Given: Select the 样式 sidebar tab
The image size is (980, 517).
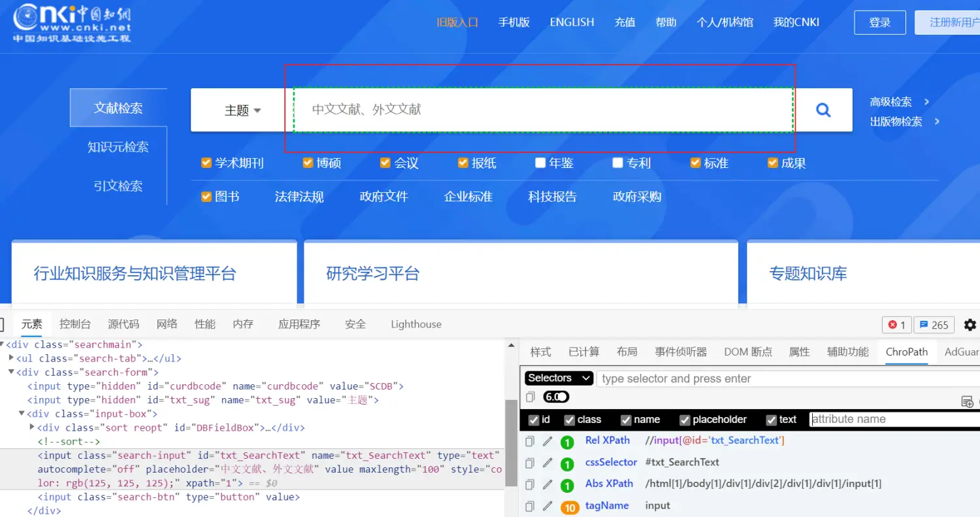Looking at the screenshot, I should point(540,352).
